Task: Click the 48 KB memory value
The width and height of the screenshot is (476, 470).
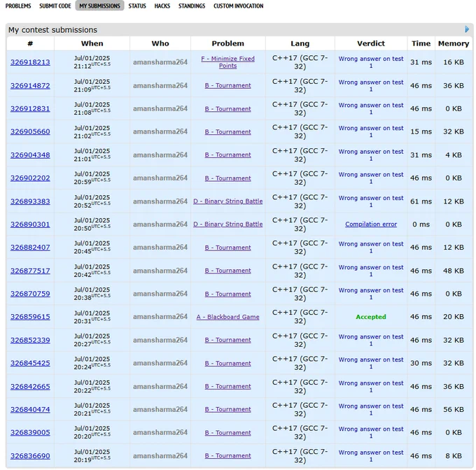Action: pyautogui.click(x=454, y=271)
